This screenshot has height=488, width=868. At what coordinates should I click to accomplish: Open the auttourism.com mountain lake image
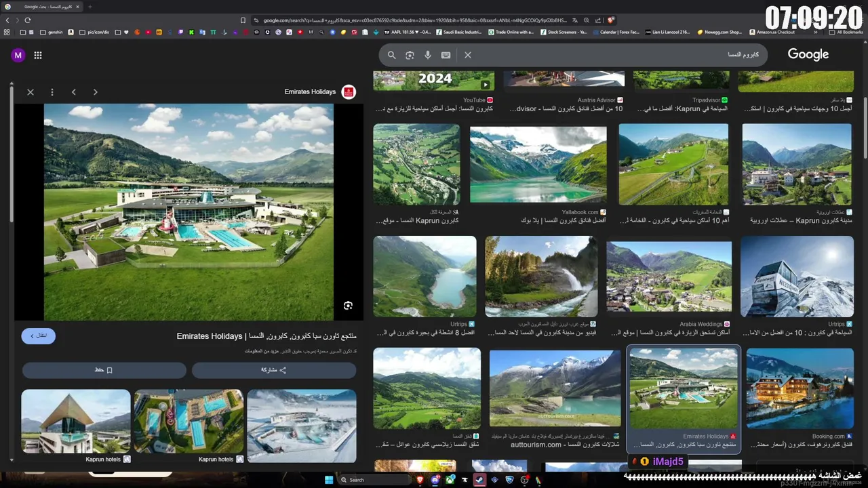point(555,388)
